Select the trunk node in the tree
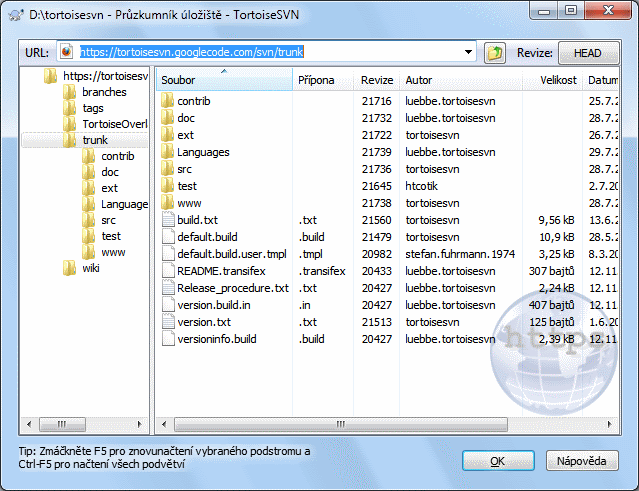The height and width of the screenshot is (491, 639). coord(95,140)
